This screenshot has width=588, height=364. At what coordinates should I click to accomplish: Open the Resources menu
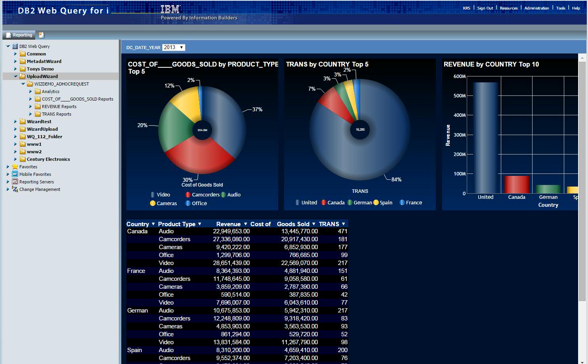pyautogui.click(x=509, y=8)
